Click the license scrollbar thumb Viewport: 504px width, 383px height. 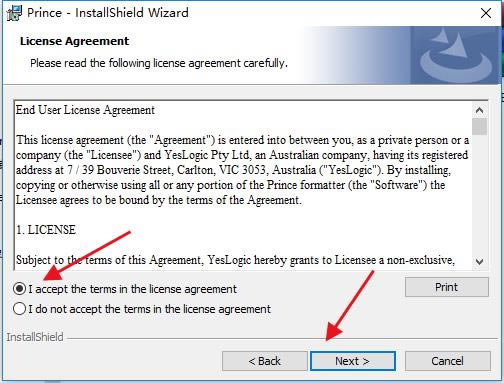tap(479, 126)
